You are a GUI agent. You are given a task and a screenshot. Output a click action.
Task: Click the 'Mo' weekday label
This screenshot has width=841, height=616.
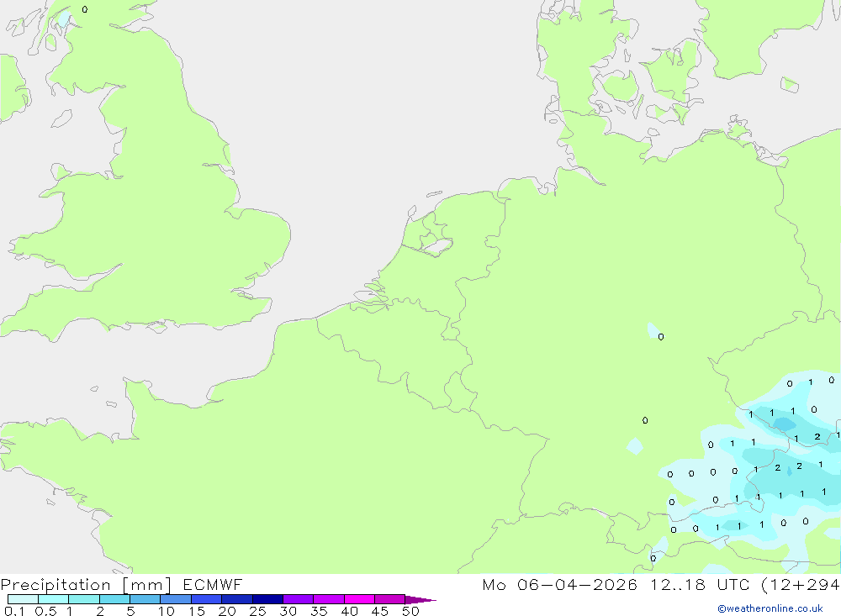coord(494,584)
